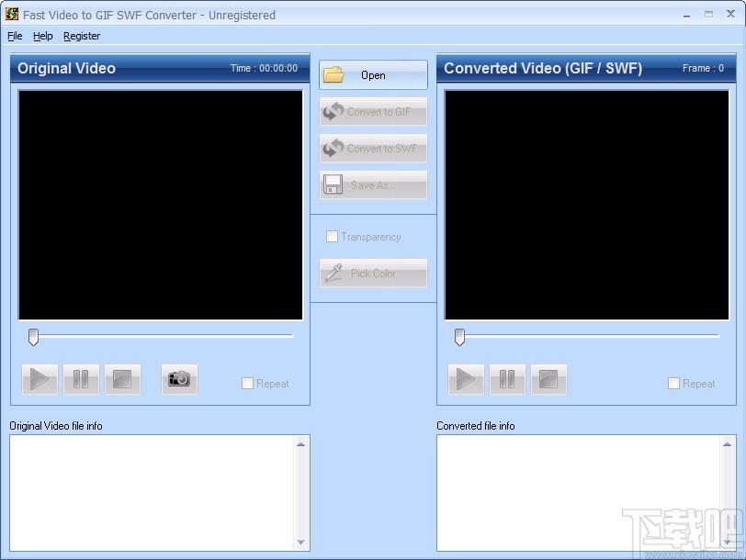Close the converter window
The height and width of the screenshot is (560, 746).
[730, 15]
